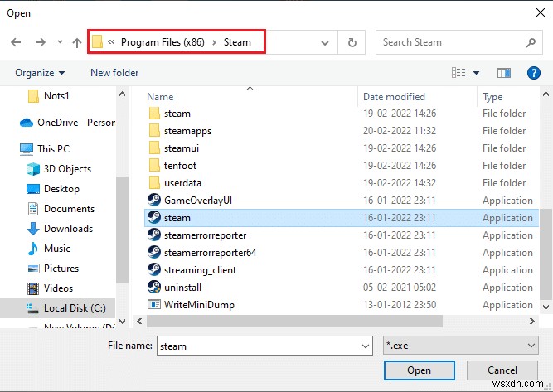Open 3D Objects in the sidebar
The width and height of the screenshot is (553, 392).
(59, 169)
